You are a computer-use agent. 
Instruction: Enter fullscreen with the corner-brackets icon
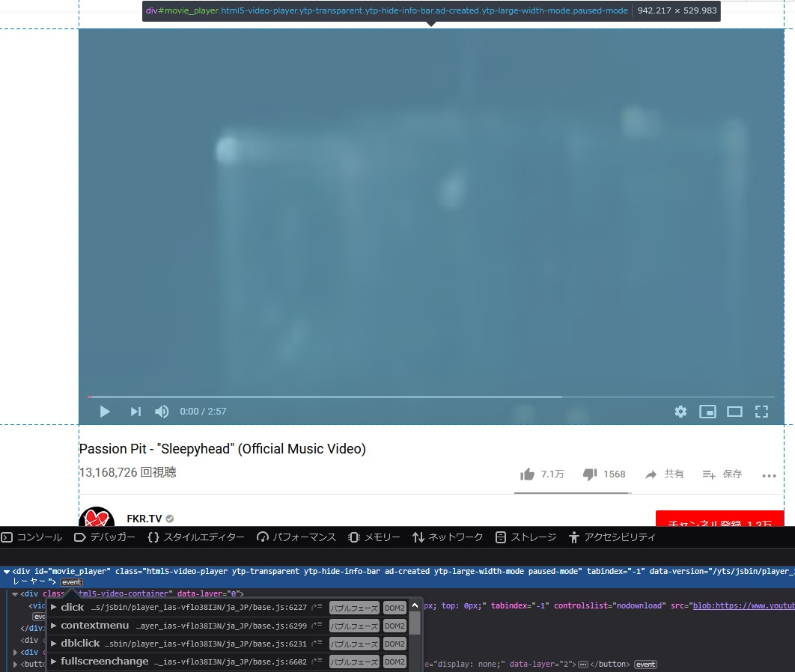click(761, 412)
